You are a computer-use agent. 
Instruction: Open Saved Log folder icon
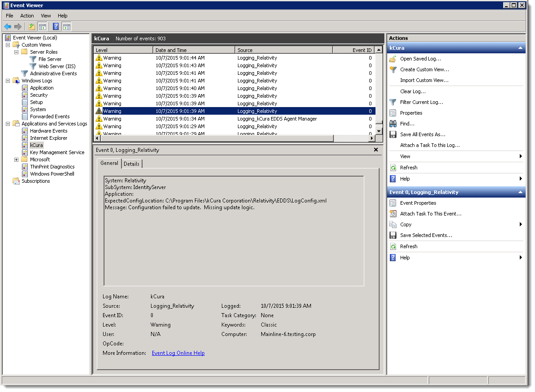coord(393,59)
